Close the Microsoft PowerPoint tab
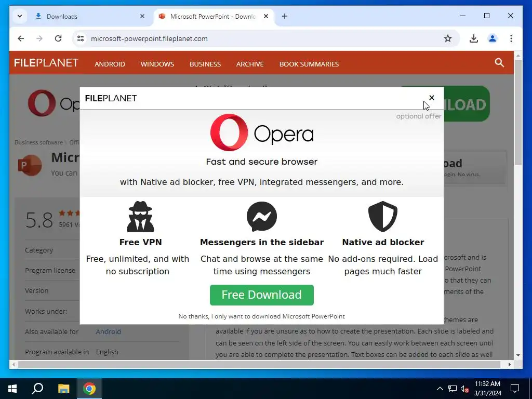The width and height of the screenshot is (532, 399). 266,16
